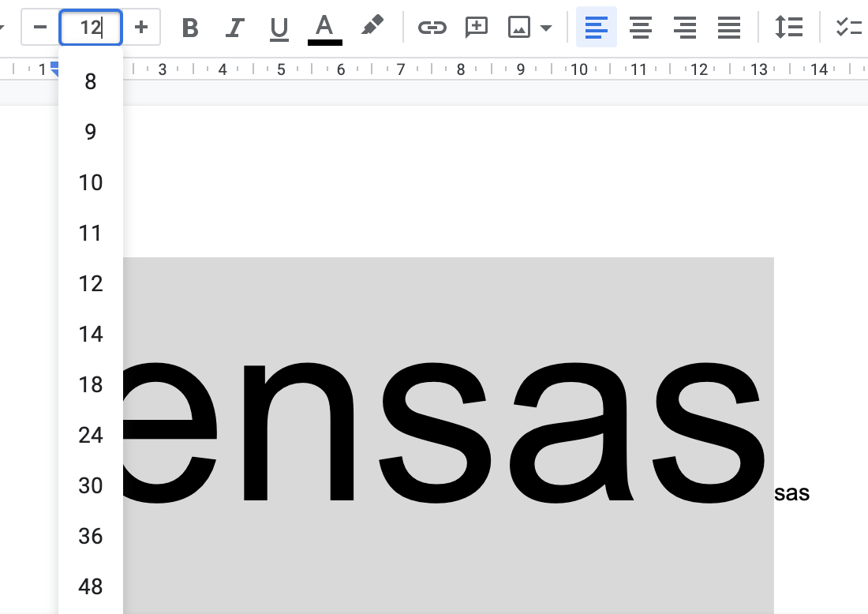Select right align
Viewport: 868px width, 614px height.
[x=685, y=27]
